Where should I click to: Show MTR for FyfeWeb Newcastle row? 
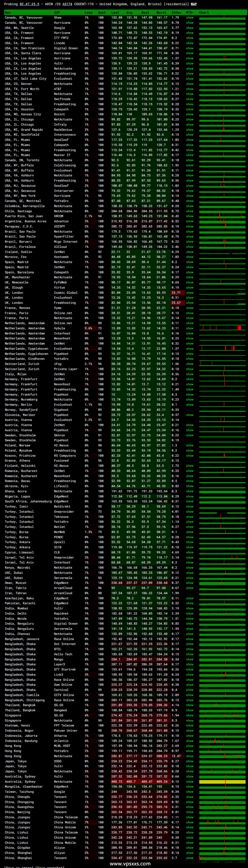click(x=190, y=282)
